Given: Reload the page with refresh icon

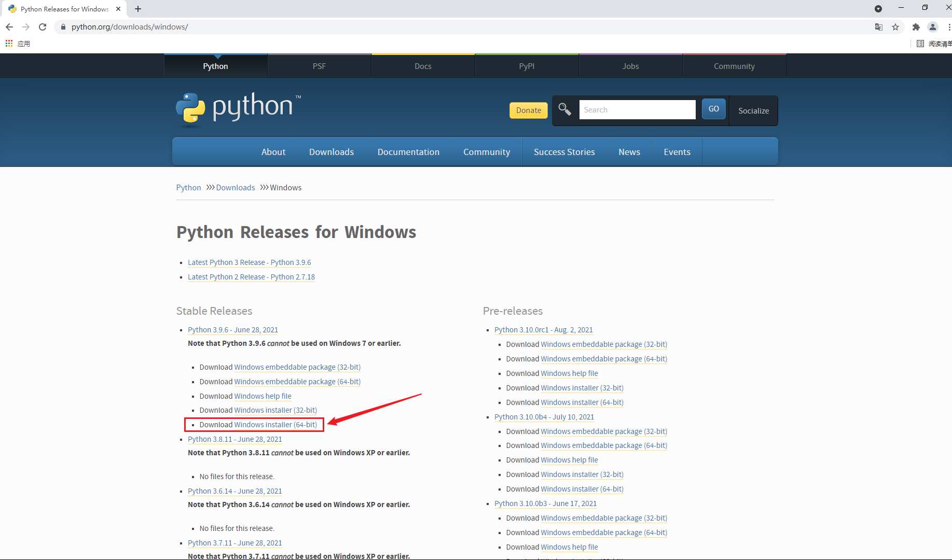Looking at the screenshot, I should click(43, 27).
